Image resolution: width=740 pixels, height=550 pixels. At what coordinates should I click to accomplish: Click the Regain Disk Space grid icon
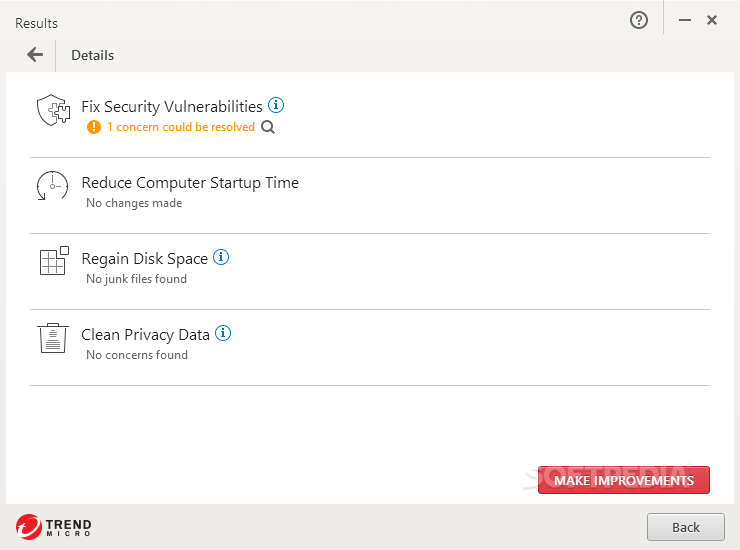52,261
